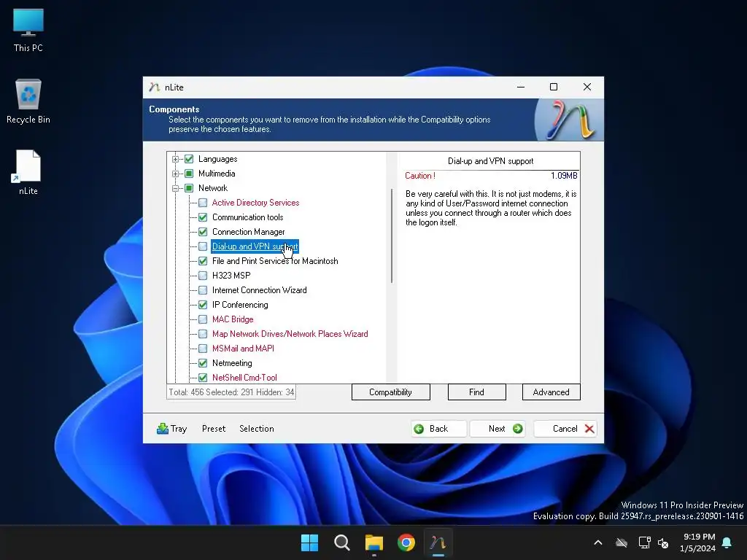This screenshot has height=560, width=747.
Task: Select MAC Bridge label
Action: 233,319
